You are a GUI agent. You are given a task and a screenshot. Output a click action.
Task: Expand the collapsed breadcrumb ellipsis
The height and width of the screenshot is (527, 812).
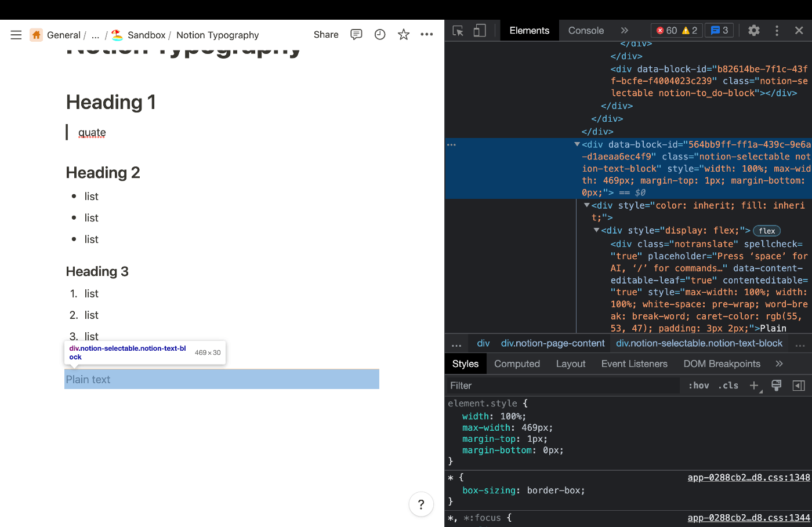point(95,35)
